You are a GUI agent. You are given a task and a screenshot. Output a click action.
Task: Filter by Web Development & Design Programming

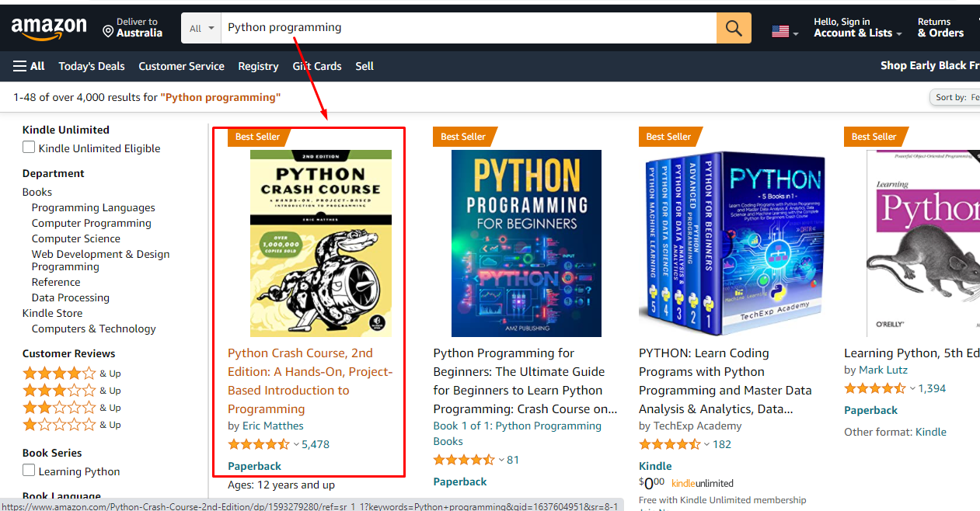(100, 260)
